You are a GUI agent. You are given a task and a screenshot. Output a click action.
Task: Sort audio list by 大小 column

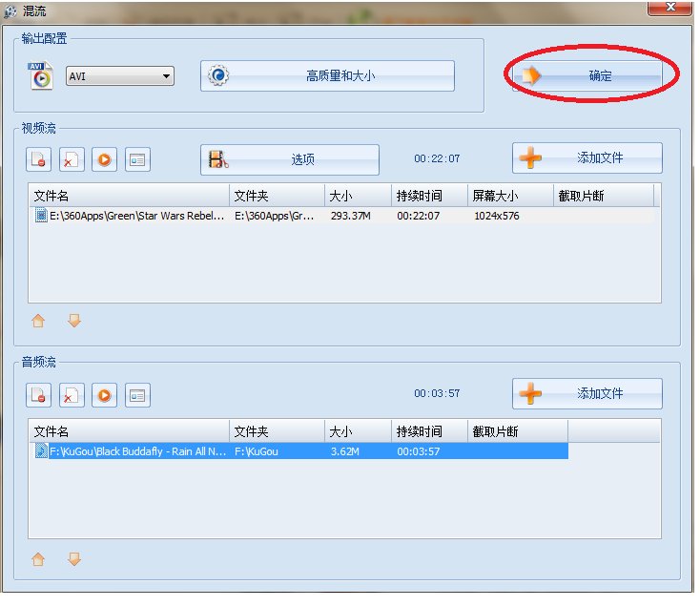point(358,431)
